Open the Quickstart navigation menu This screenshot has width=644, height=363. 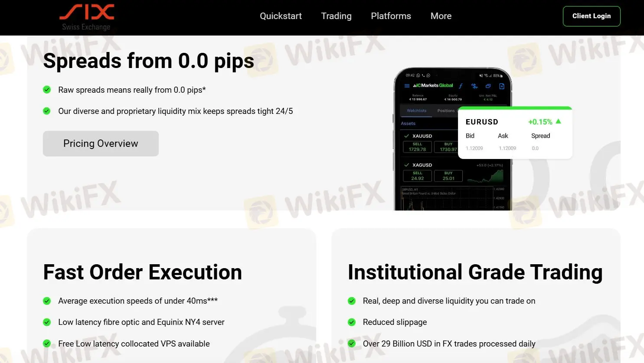(281, 16)
